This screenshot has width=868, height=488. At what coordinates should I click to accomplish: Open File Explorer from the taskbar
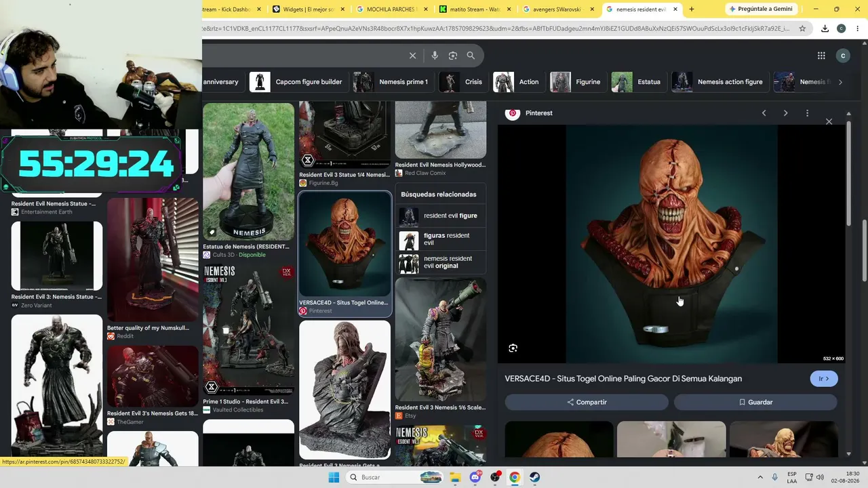point(456,477)
